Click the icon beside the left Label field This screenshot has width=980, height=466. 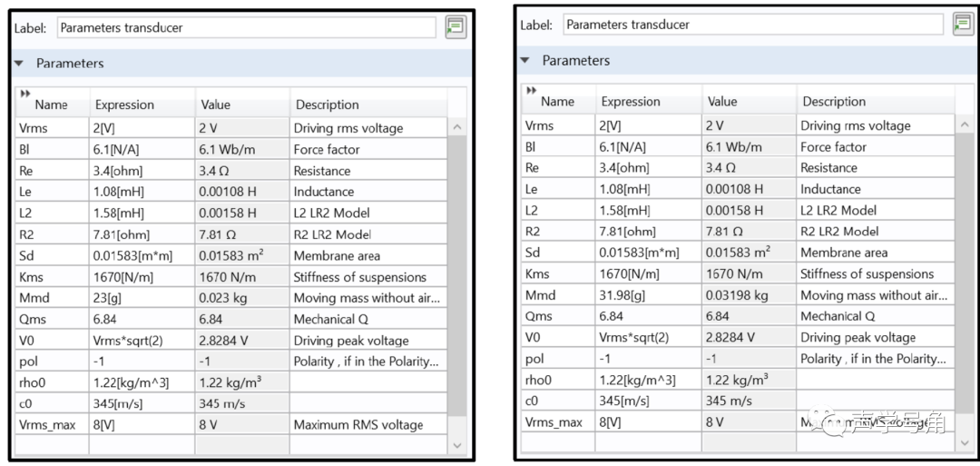(456, 27)
